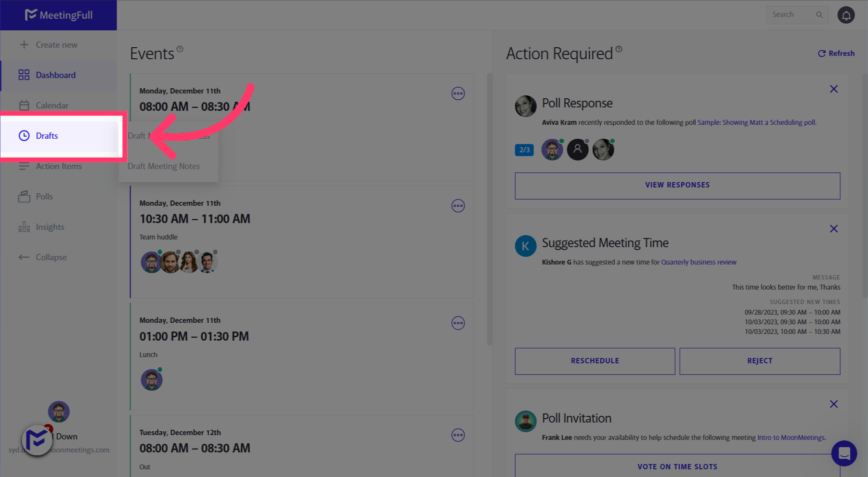Go to Polls
Image resolution: width=868 pixels, height=477 pixels.
click(x=58, y=197)
